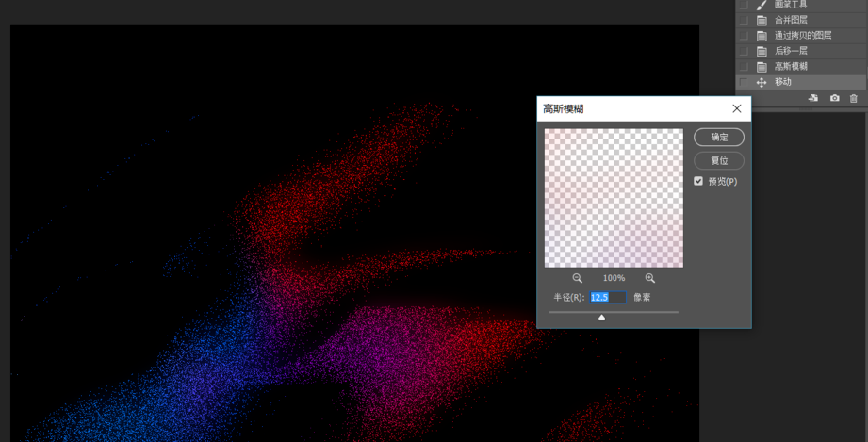This screenshot has width=868, height=442.
Task: Select 通过拷贝的图层 history entry
Action: pyautogui.click(x=802, y=36)
